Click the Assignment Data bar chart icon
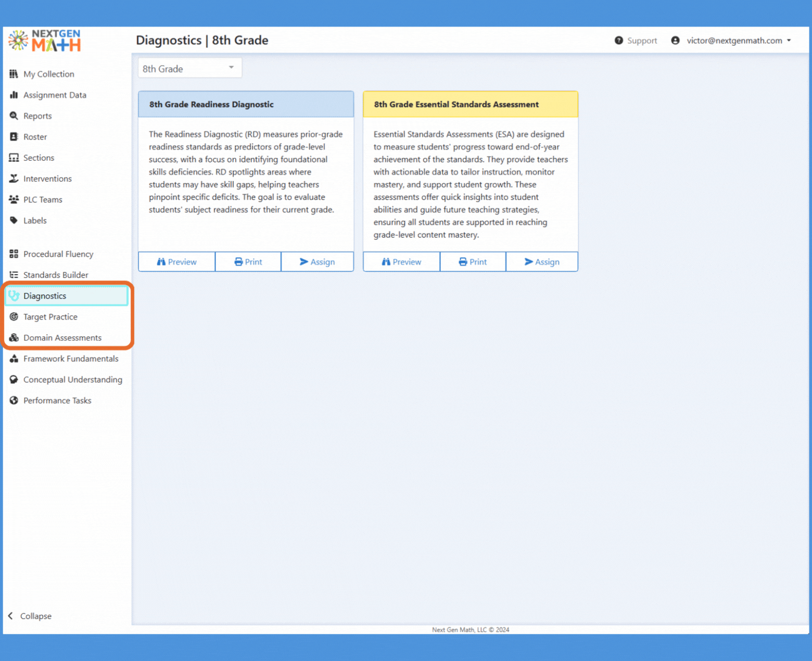The width and height of the screenshot is (812, 661). tap(14, 95)
